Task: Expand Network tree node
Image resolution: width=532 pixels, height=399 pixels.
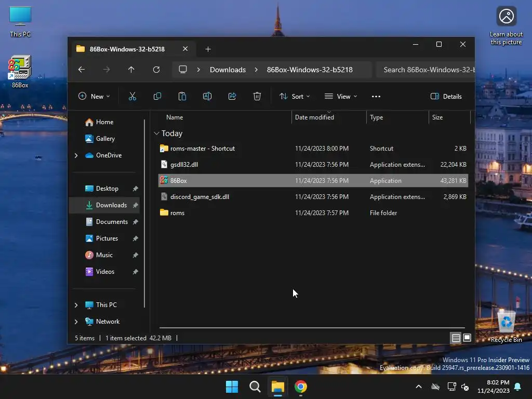Action: [x=76, y=322]
